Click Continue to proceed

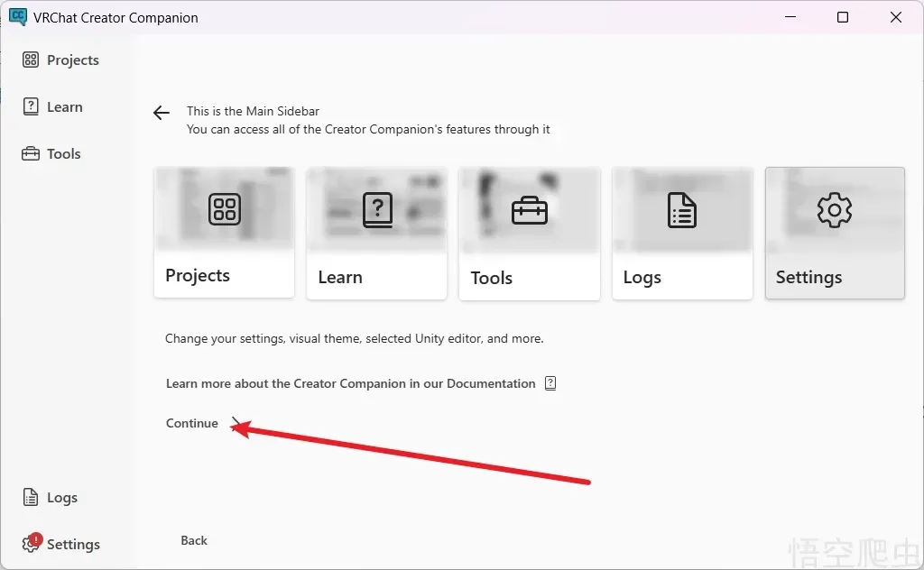[x=202, y=423]
